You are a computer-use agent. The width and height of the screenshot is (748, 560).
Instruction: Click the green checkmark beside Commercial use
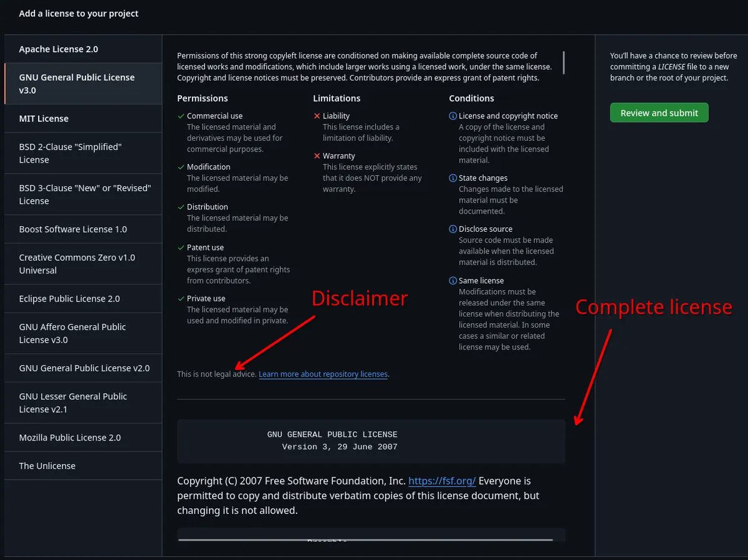point(181,116)
